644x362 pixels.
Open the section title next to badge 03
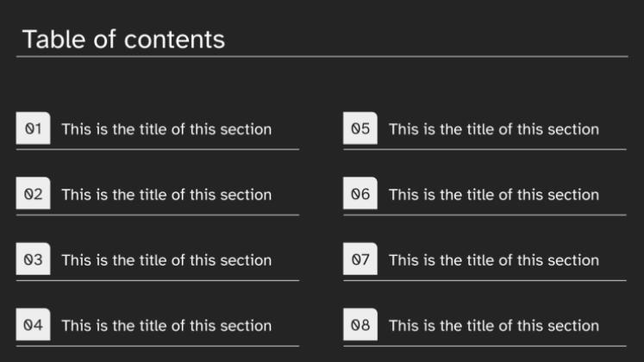coord(166,260)
